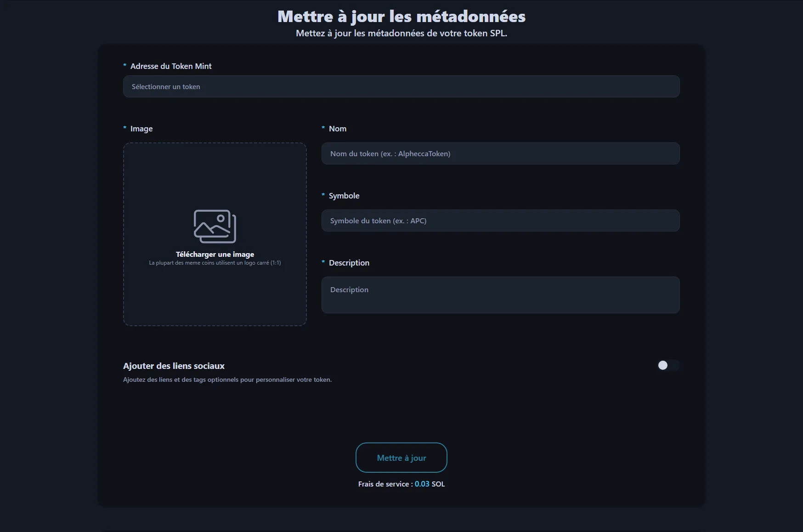
Task: Enable the 'Ajouter des liens sociaux' toggle
Action: pos(667,365)
